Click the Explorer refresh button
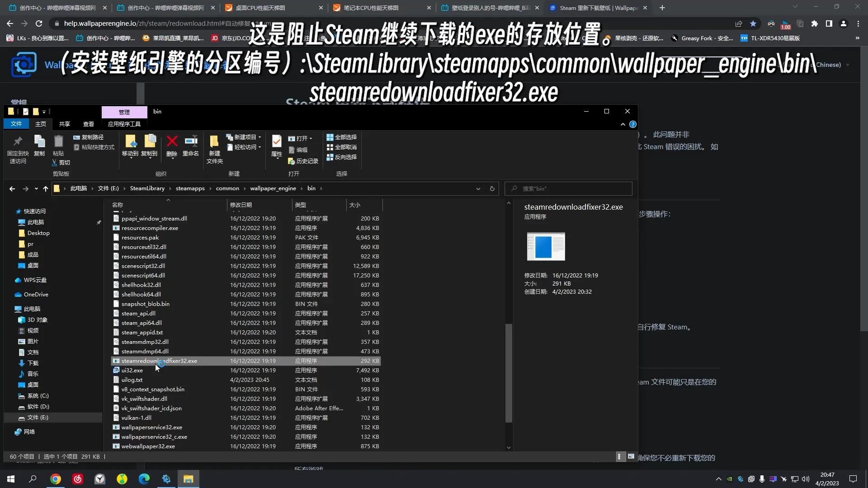Viewport: 868px width, 488px height. pos(492,189)
